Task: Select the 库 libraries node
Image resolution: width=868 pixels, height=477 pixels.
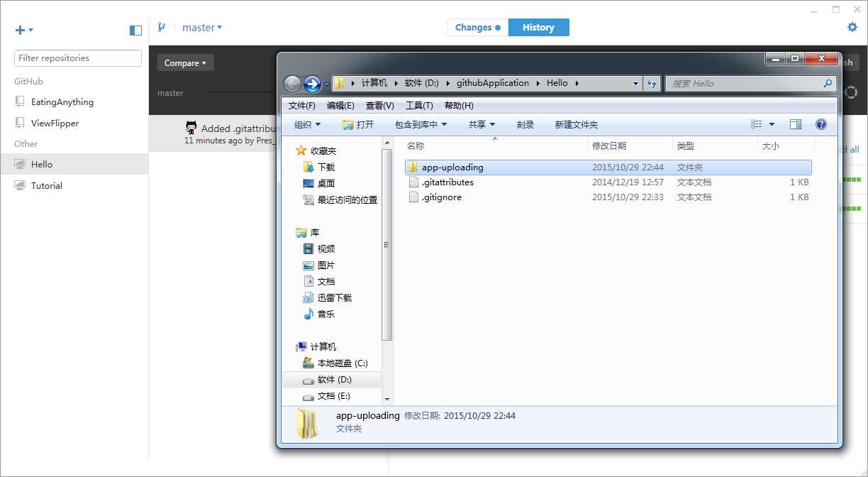Action: pos(308,232)
